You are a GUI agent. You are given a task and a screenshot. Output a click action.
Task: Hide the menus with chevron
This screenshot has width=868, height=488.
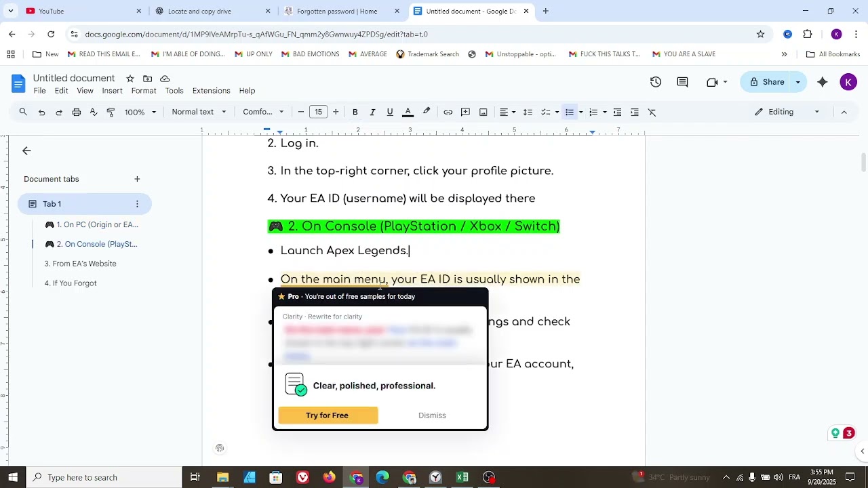click(x=844, y=112)
